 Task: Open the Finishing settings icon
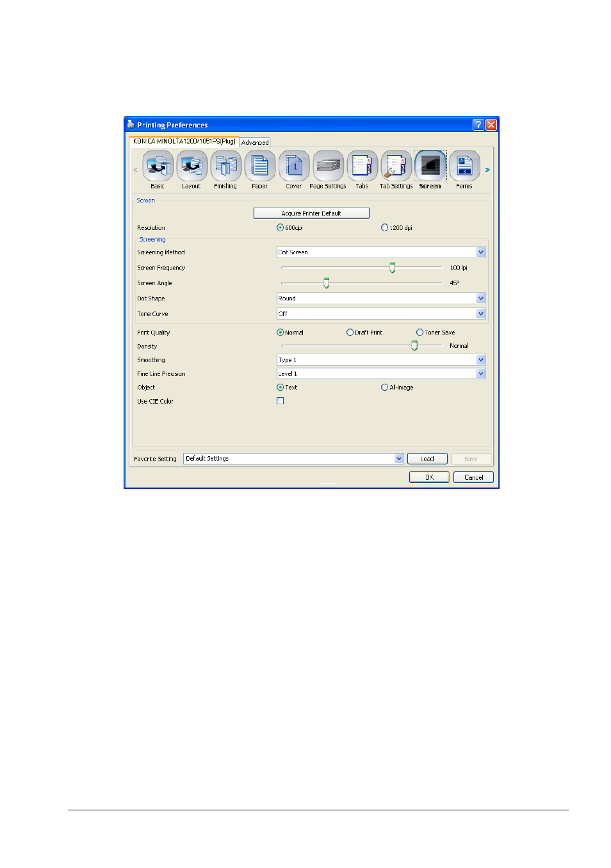225,166
